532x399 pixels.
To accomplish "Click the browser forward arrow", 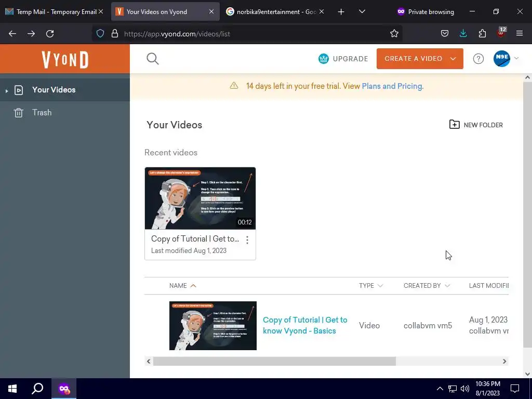I will coord(31,34).
